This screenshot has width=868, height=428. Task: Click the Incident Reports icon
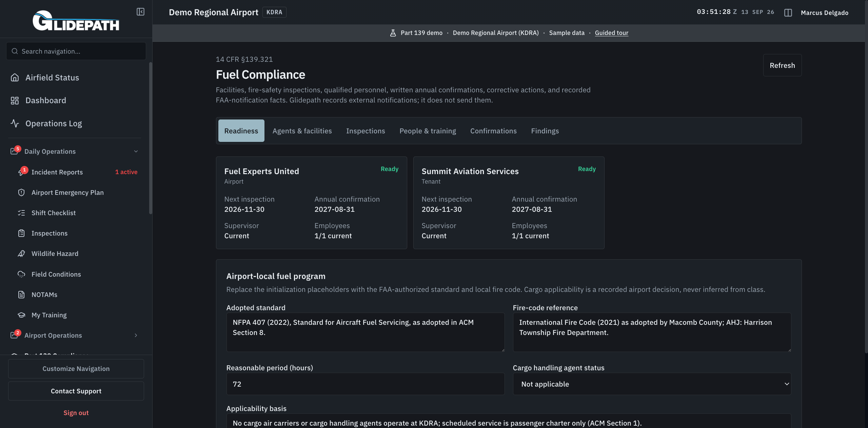pyautogui.click(x=21, y=172)
